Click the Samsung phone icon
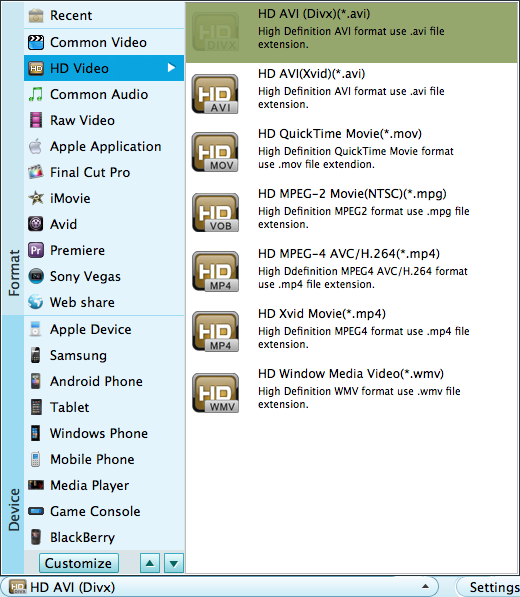The image size is (520, 597). pos(35,355)
